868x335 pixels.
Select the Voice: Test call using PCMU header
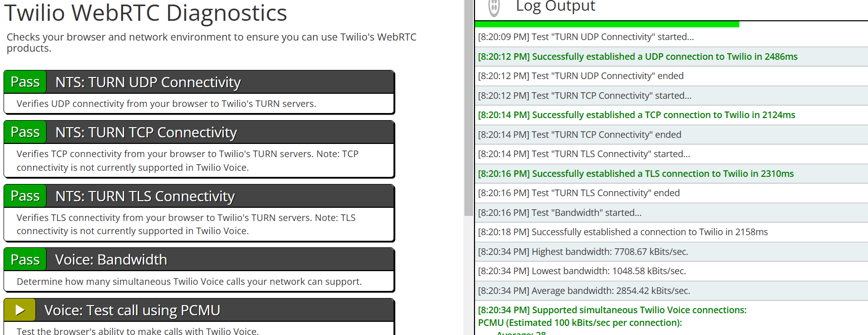(x=199, y=310)
